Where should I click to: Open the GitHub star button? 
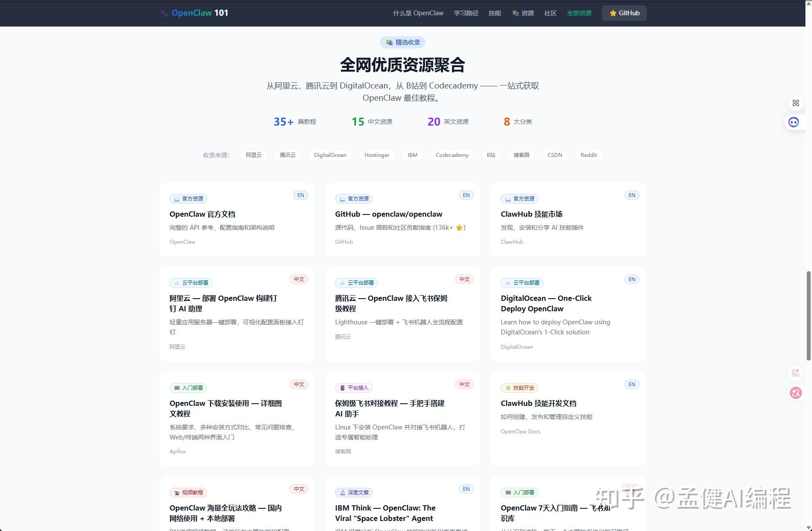[624, 13]
